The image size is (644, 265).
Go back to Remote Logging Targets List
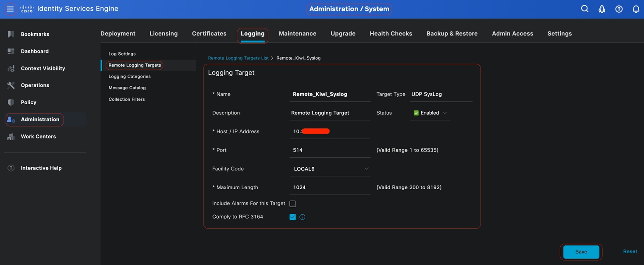tap(238, 58)
